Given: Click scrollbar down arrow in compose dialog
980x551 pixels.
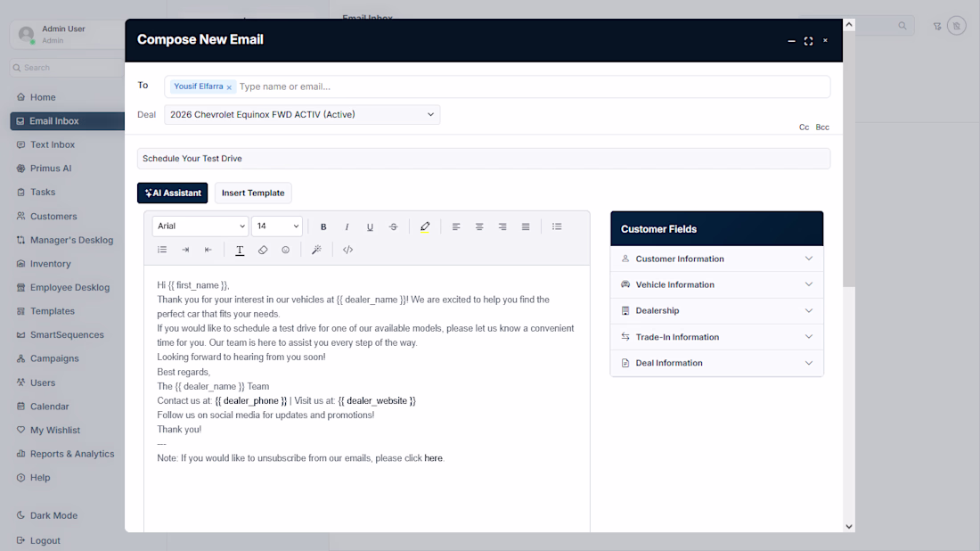Looking at the screenshot, I should tap(849, 527).
